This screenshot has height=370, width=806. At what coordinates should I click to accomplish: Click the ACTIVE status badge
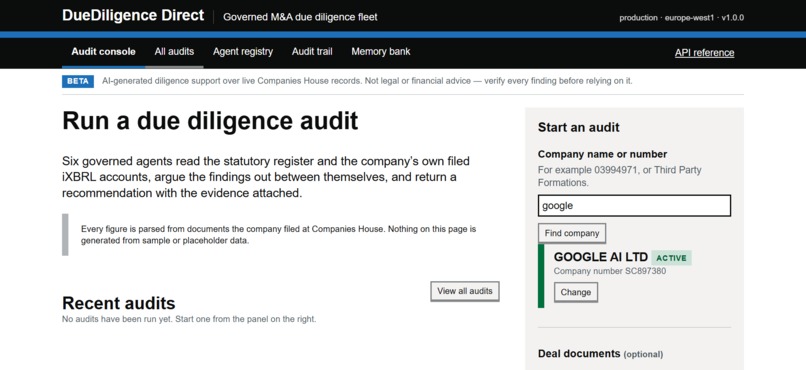pos(671,258)
